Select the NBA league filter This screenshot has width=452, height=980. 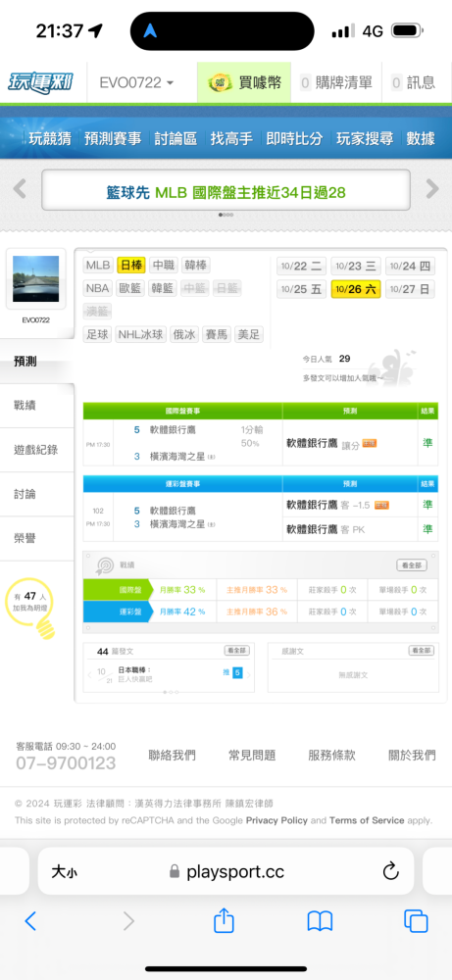[x=98, y=289]
